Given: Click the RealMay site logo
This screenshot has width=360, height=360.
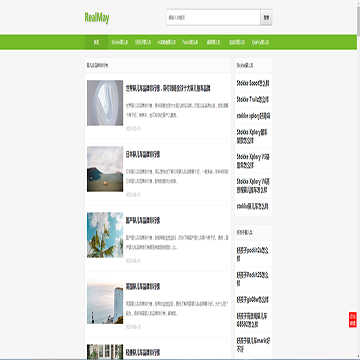Looking at the screenshot, I should click(97, 18).
